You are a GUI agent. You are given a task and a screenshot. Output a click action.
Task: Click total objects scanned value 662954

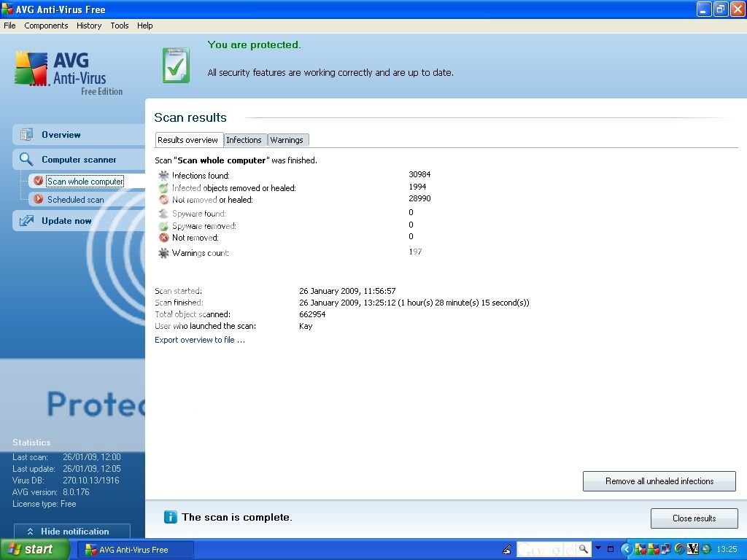312,314
